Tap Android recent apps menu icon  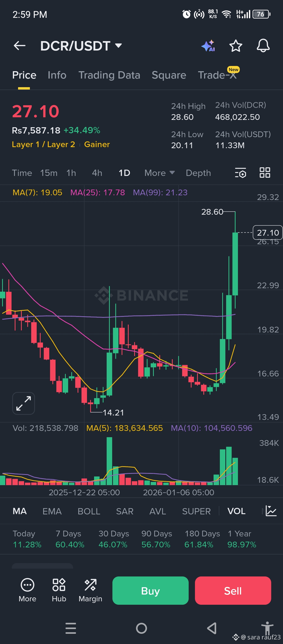[71, 628]
